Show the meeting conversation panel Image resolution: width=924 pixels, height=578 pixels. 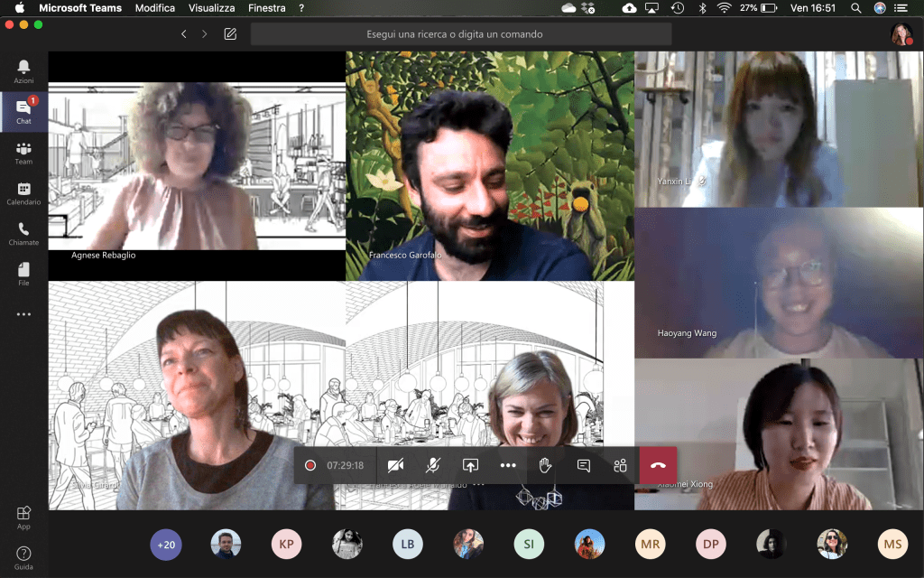pyautogui.click(x=583, y=465)
